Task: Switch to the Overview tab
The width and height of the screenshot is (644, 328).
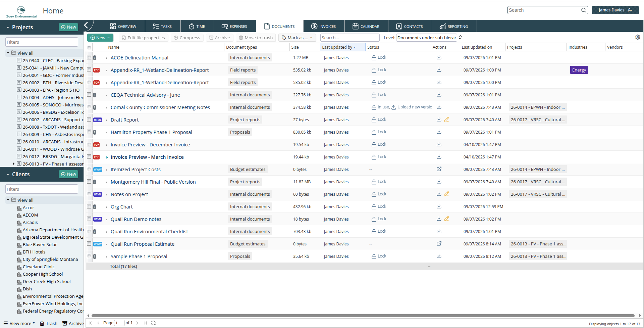Action: coord(123,26)
